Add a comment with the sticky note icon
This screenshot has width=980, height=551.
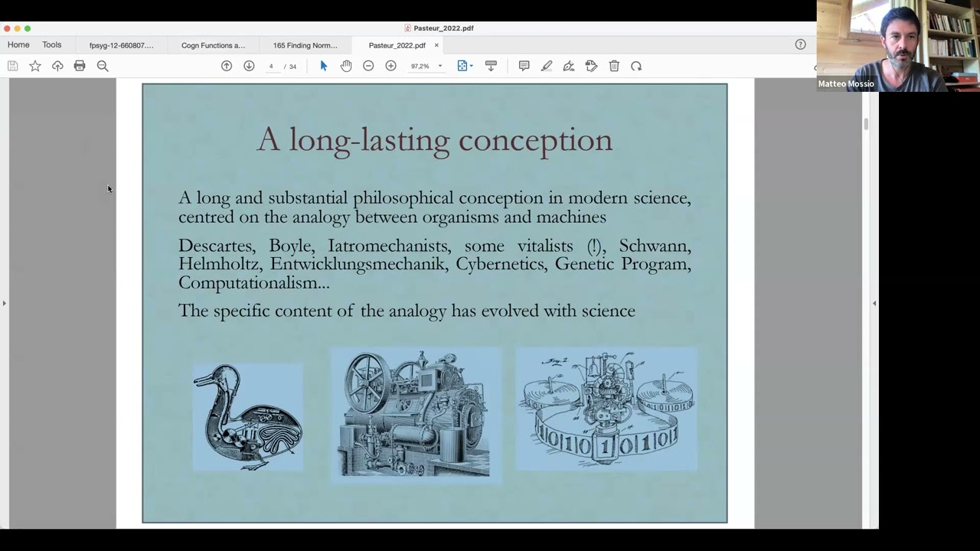point(524,67)
